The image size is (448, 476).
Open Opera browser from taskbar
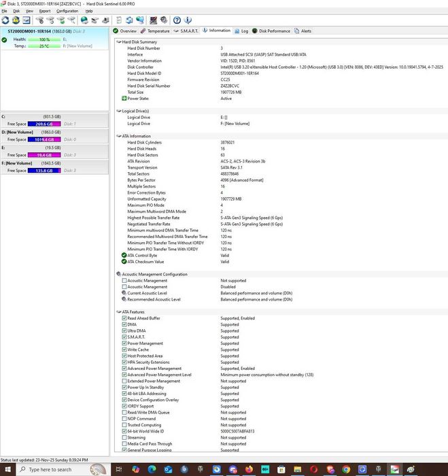[314, 469]
